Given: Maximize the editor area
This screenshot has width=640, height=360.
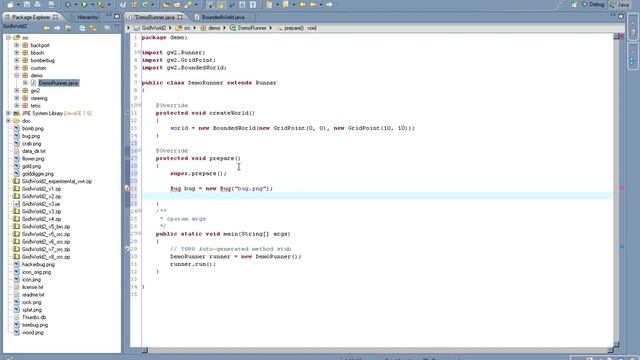Looking at the screenshot, I should pyautogui.click(x=621, y=16).
